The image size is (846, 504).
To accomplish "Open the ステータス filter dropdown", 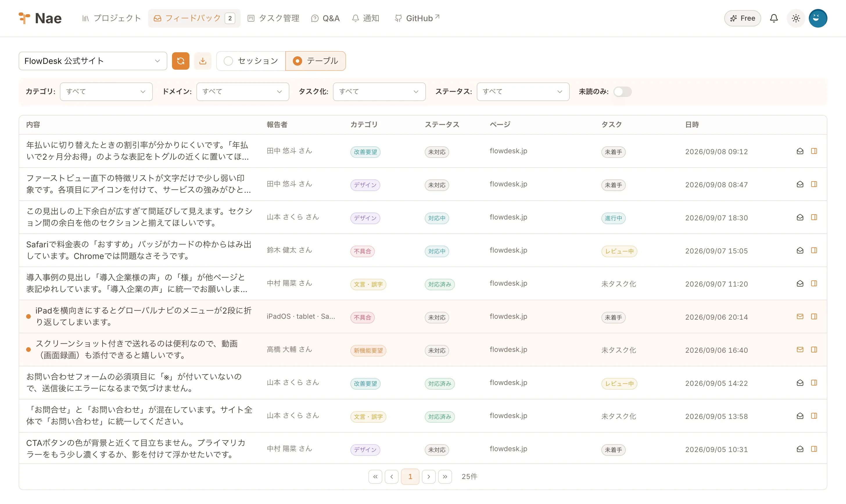I will [523, 92].
